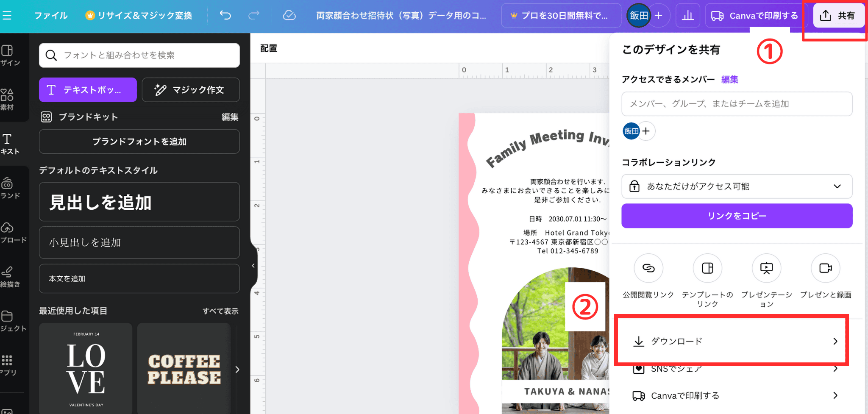Open the hamburger main menu
The width and height of the screenshot is (868, 414).
point(7,16)
